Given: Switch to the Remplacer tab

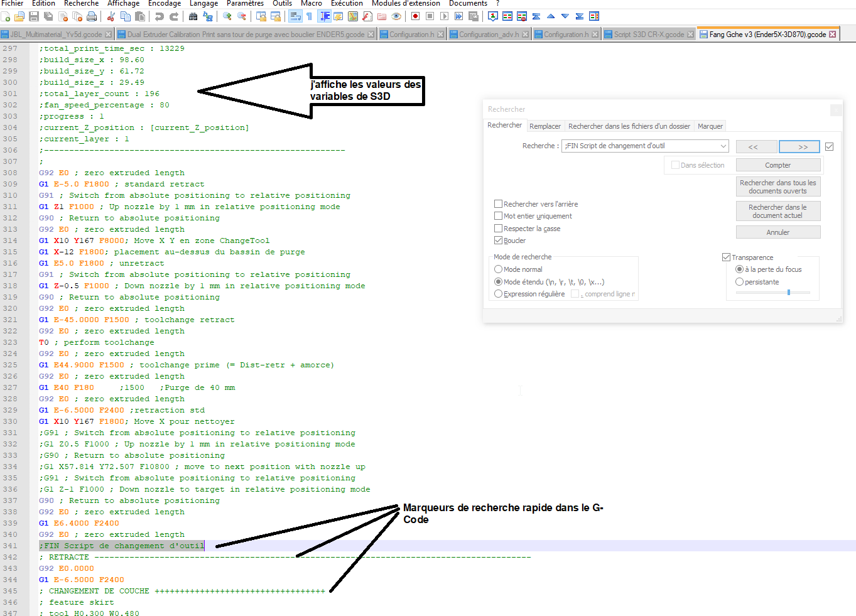Looking at the screenshot, I should (x=545, y=126).
